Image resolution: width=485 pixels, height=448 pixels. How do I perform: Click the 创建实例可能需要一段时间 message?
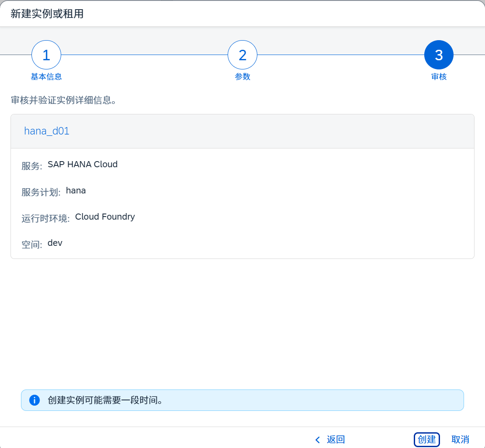105,400
